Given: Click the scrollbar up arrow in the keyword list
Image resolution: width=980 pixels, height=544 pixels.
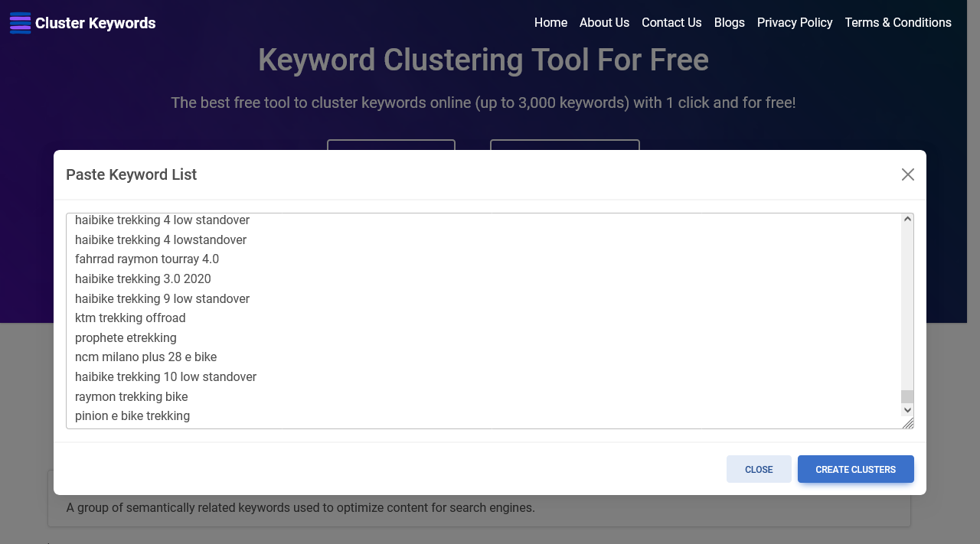Looking at the screenshot, I should 907,220.
